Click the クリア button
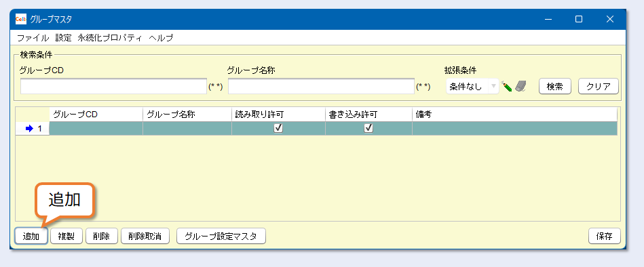 [x=599, y=87]
